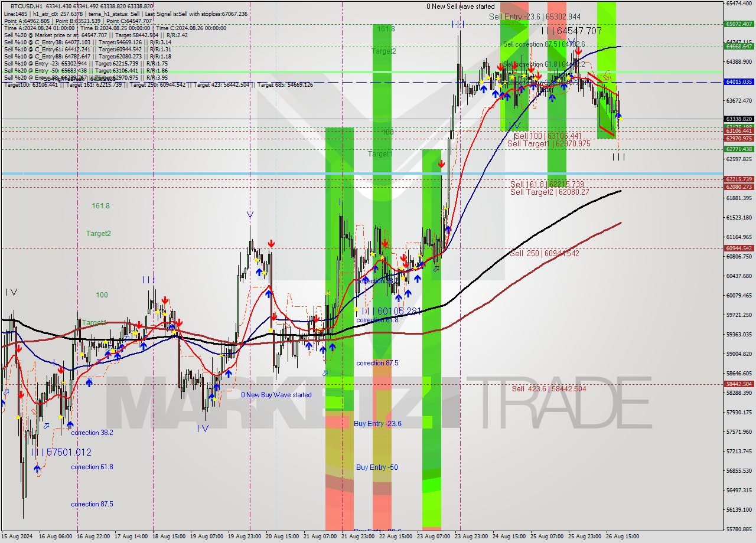
Task: Click the 63672.470 price axis value
Action: coord(739,100)
